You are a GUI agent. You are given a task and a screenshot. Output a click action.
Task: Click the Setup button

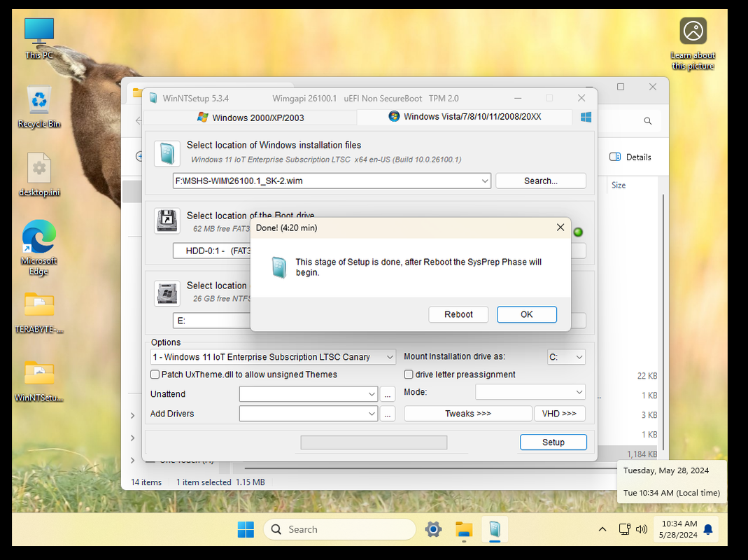[553, 442]
